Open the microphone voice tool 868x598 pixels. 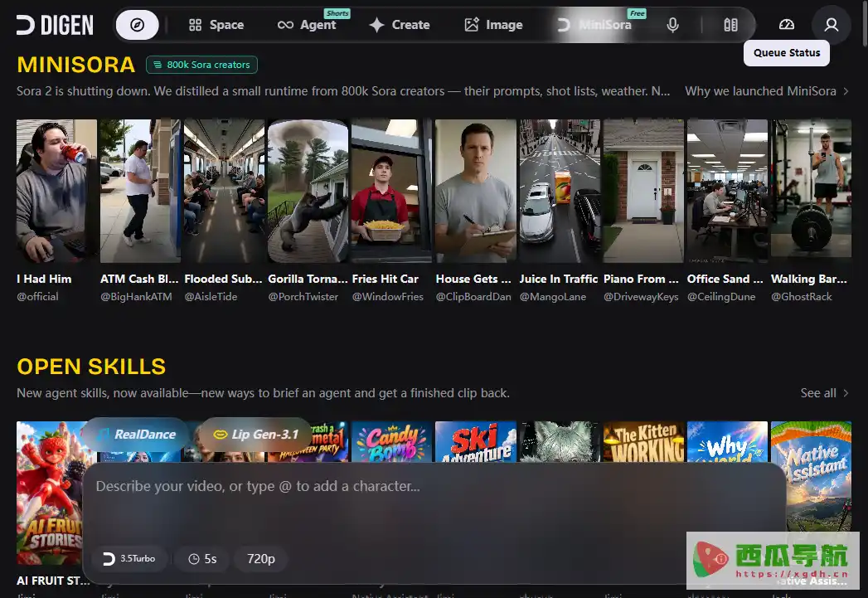672,25
